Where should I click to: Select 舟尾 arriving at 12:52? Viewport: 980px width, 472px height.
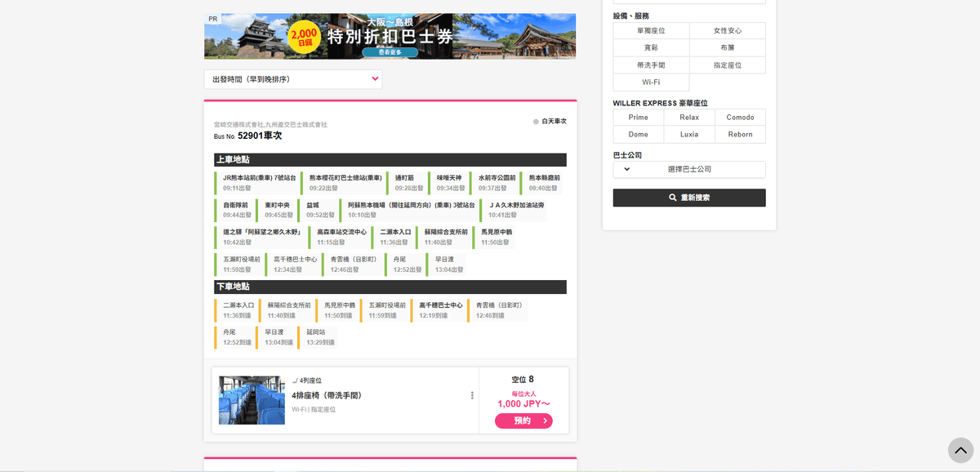coord(236,336)
